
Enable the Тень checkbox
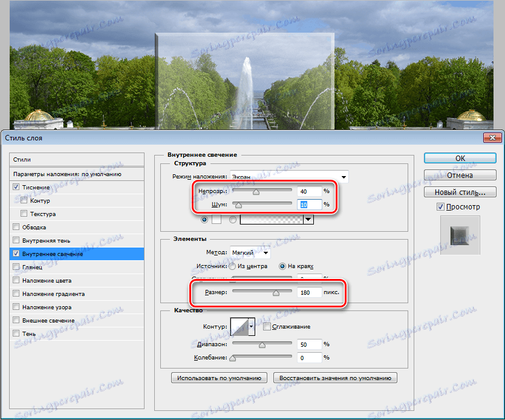16,333
